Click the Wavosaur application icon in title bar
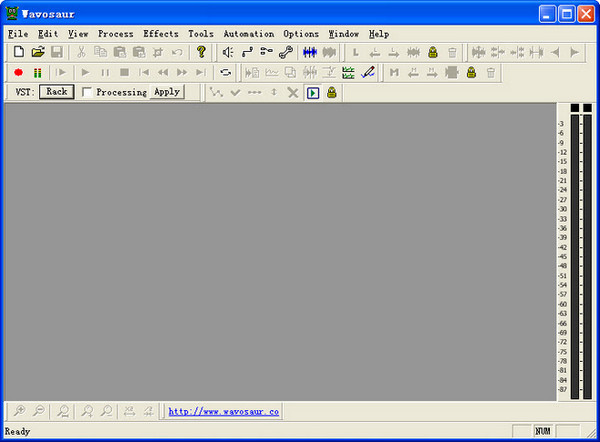 pyautogui.click(x=12, y=13)
